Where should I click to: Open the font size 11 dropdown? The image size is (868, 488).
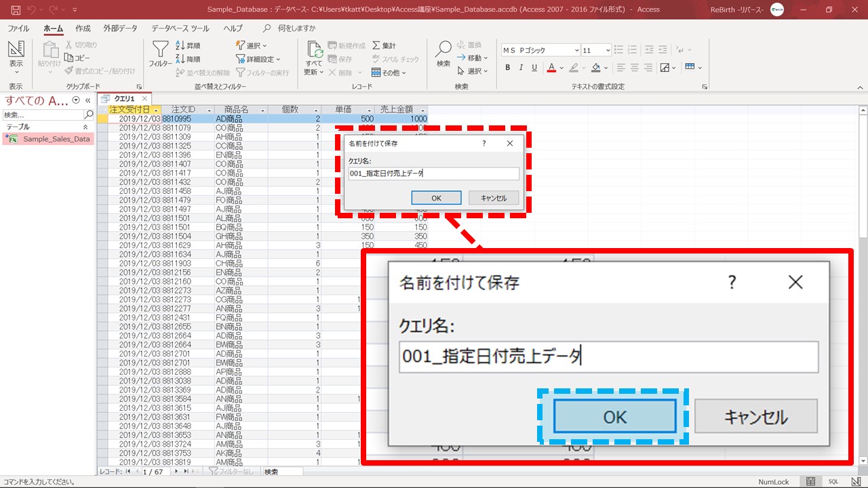tap(608, 50)
